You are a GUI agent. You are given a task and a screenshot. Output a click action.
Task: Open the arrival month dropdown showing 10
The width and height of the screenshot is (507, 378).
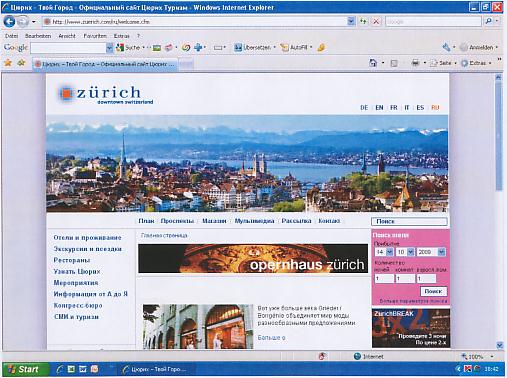pyautogui.click(x=405, y=252)
